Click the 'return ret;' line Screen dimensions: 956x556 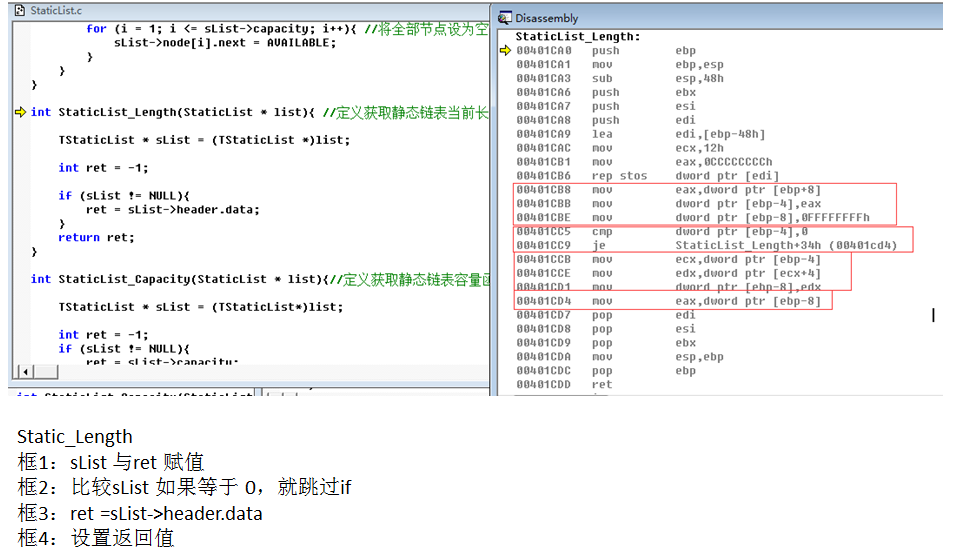click(96, 238)
